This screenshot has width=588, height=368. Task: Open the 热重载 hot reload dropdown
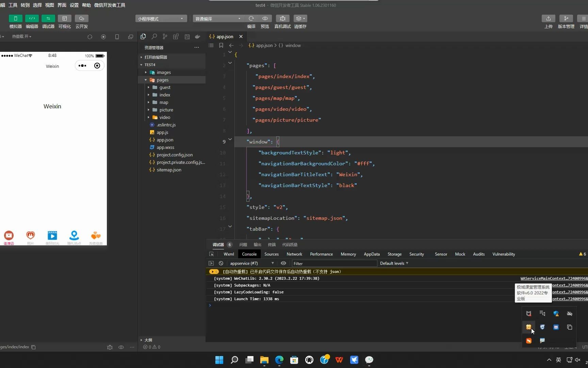[22, 36]
